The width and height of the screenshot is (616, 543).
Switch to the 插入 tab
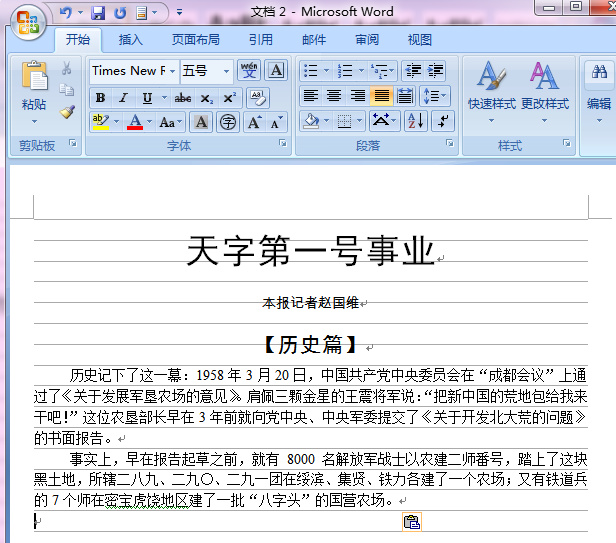pyautogui.click(x=130, y=40)
